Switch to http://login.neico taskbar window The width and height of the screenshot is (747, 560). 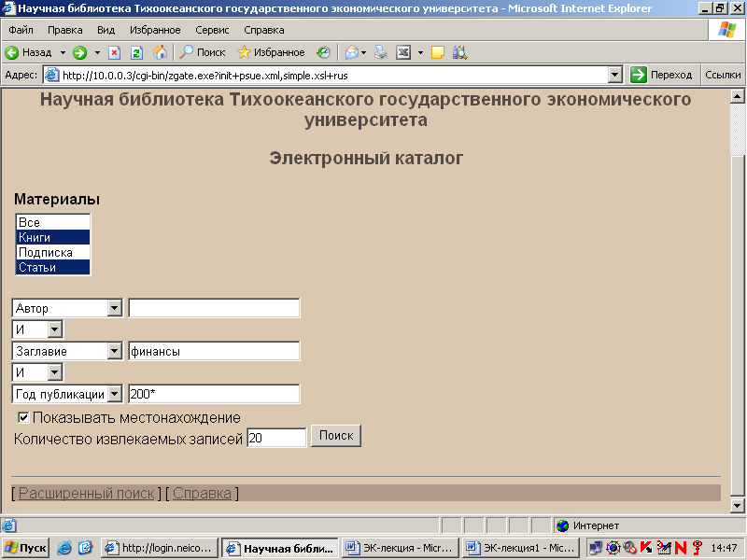(160, 548)
